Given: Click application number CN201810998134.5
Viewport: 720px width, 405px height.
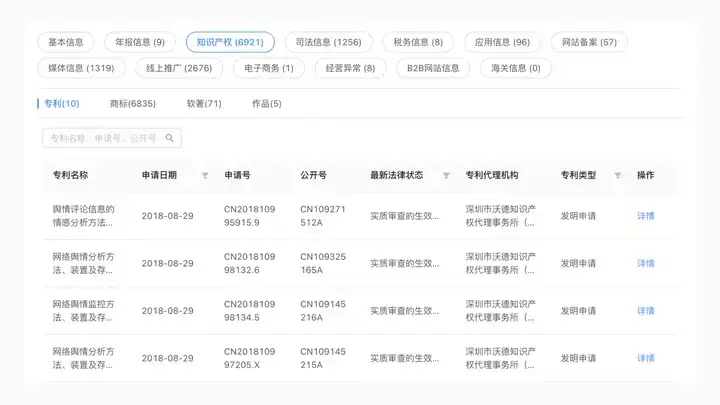Looking at the screenshot, I should pos(250,311).
